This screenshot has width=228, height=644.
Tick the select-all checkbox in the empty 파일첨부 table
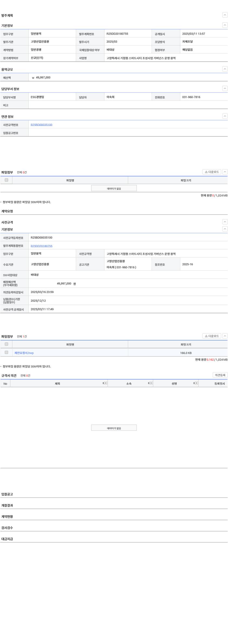coord(6,180)
